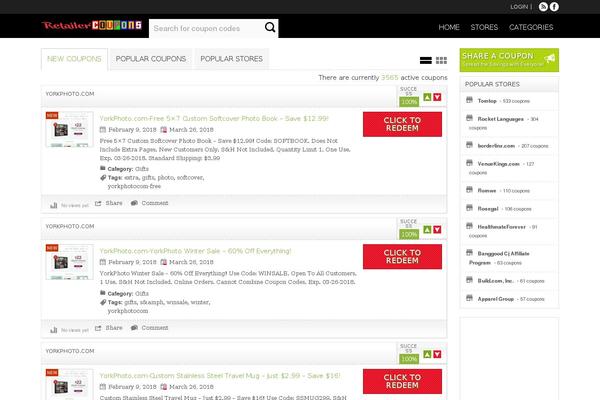Share the Softcover Photo Book coupon
This screenshot has height=400, width=600.
pos(109,203)
